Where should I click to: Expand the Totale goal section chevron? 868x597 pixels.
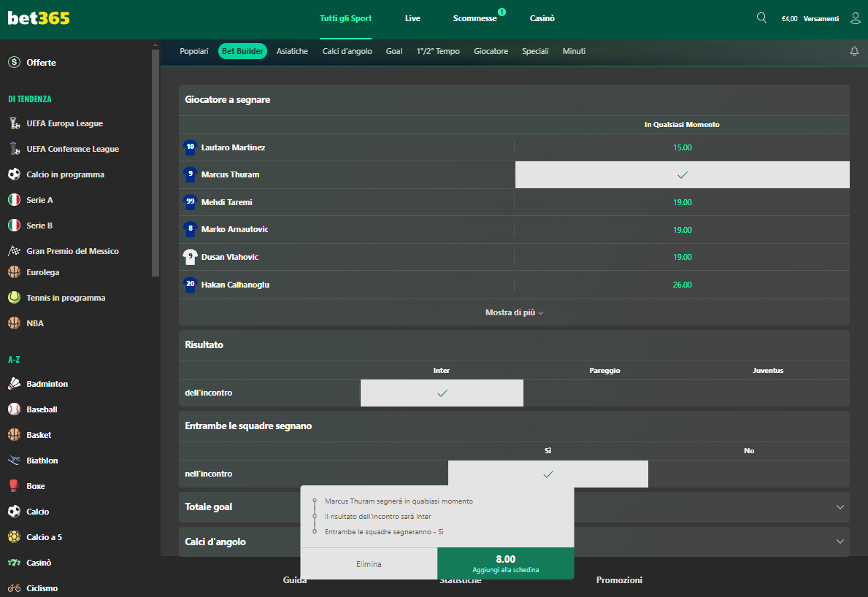coord(840,507)
